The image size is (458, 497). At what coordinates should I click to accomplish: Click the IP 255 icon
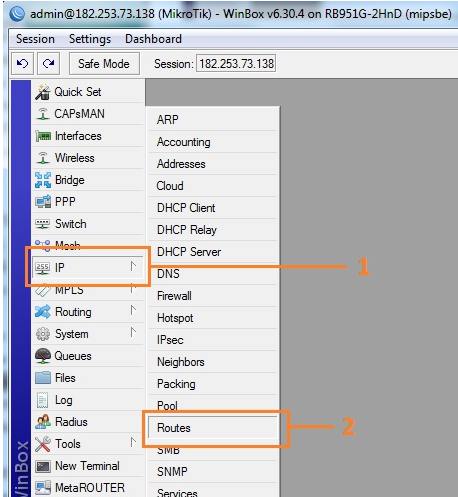pyautogui.click(x=43, y=268)
